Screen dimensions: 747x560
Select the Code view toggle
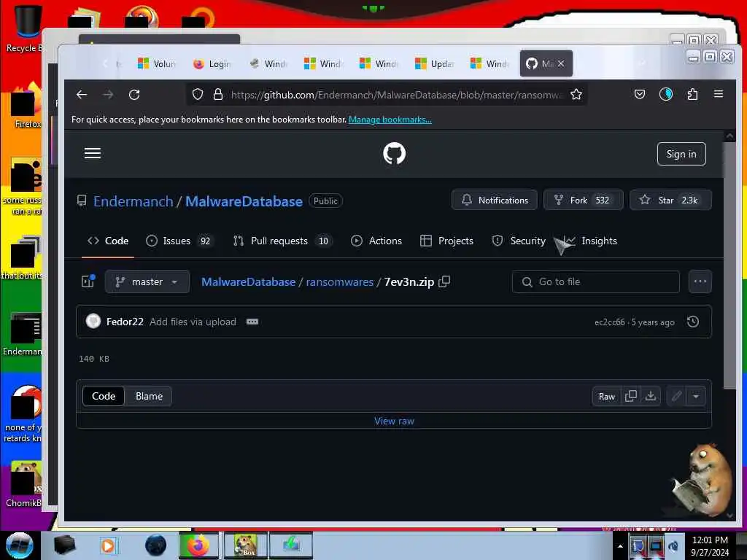[x=104, y=396]
